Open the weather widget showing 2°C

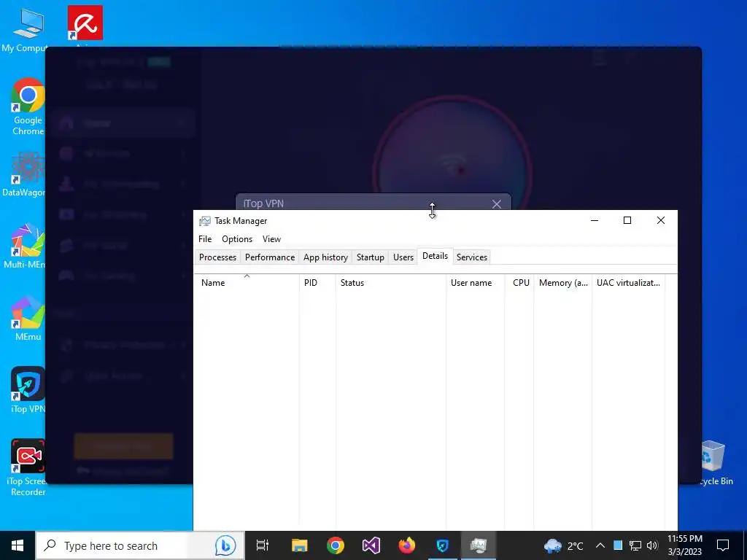coord(564,545)
